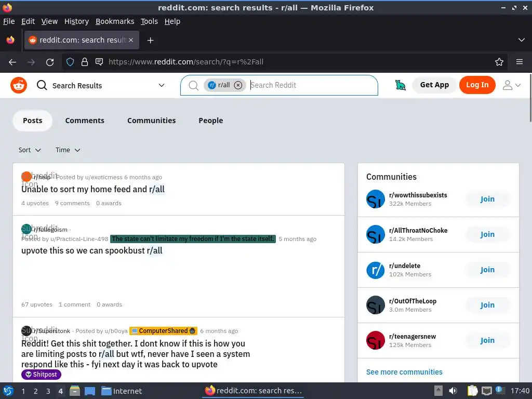Open post 'upvote this so we can spookbust'
This screenshot has width=532, height=399.
92,251
